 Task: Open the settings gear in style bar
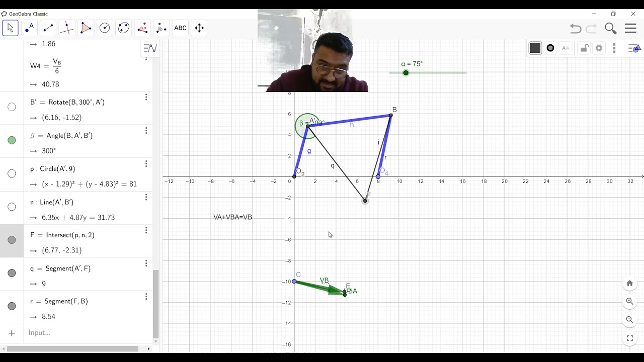pos(599,48)
